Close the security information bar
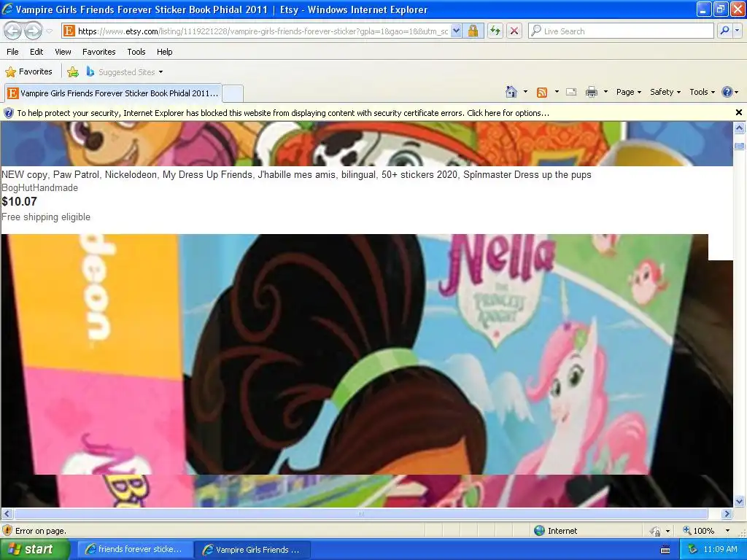Screen dimensions: 747x560 [739, 112]
